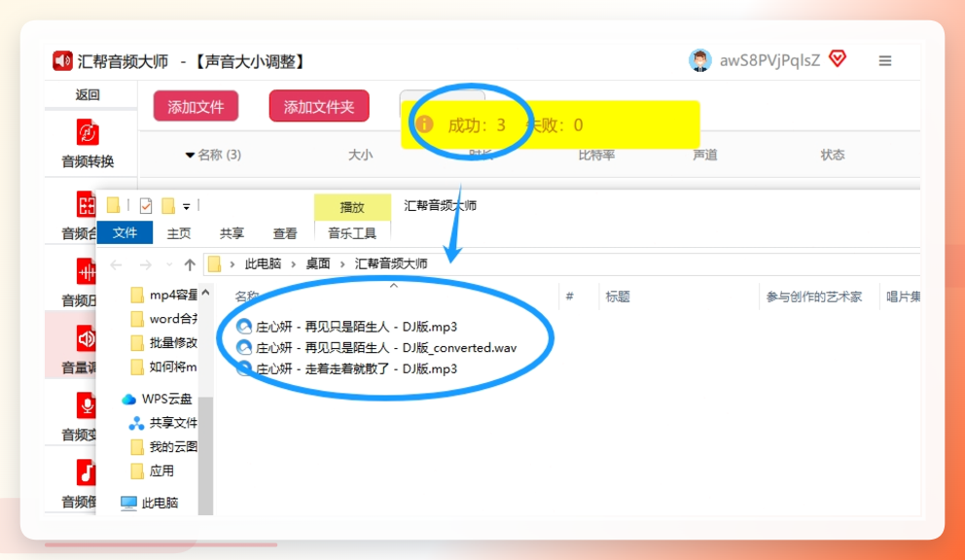Select the 批量修改 folder in tree
Viewport: 965px width, 560px height.
163,343
